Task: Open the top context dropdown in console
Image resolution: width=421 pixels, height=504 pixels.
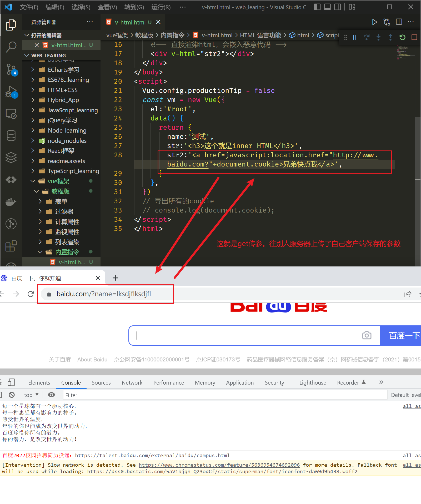Action: 31,395
